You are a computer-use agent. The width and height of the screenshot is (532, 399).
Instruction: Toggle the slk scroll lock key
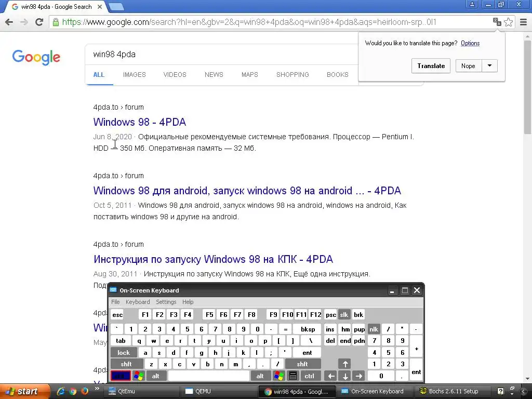click(x=344, y=314)
